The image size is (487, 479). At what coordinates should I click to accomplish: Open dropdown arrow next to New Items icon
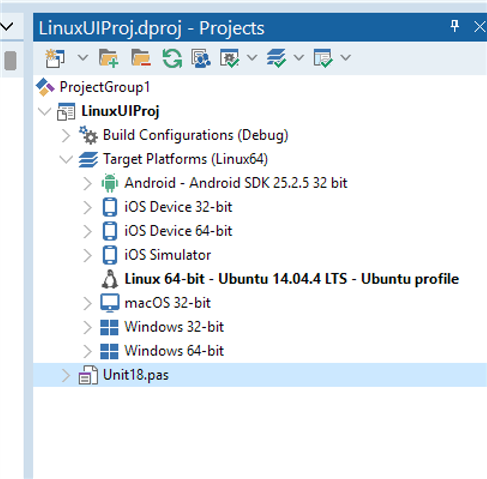coord(83,58)
